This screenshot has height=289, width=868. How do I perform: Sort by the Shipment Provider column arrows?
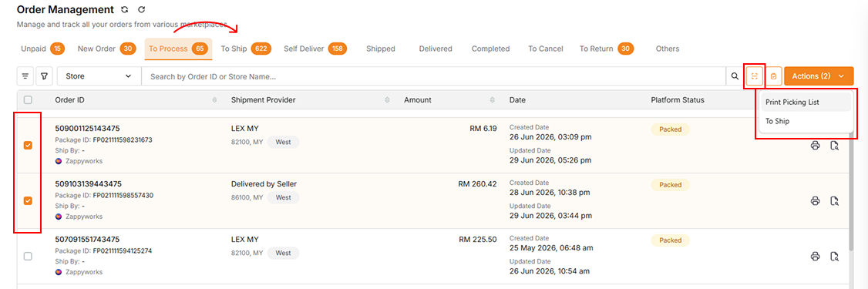point(388,100)
